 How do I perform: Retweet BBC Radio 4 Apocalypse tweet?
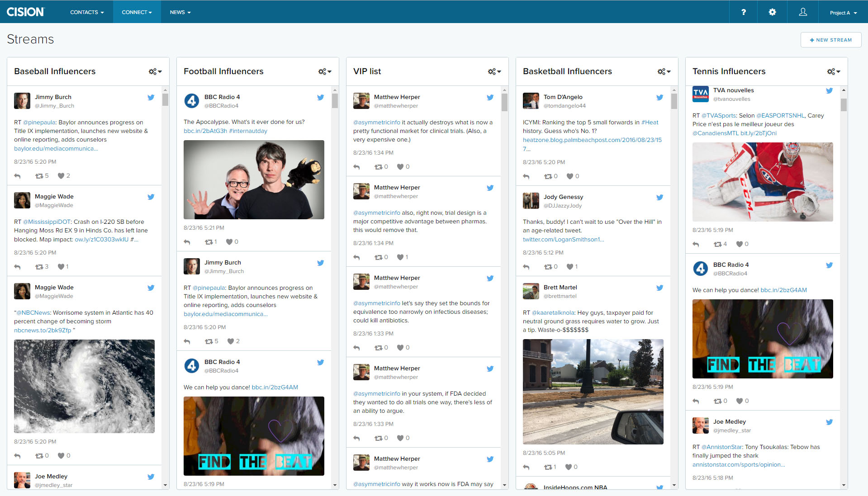[x=209, y=242]
